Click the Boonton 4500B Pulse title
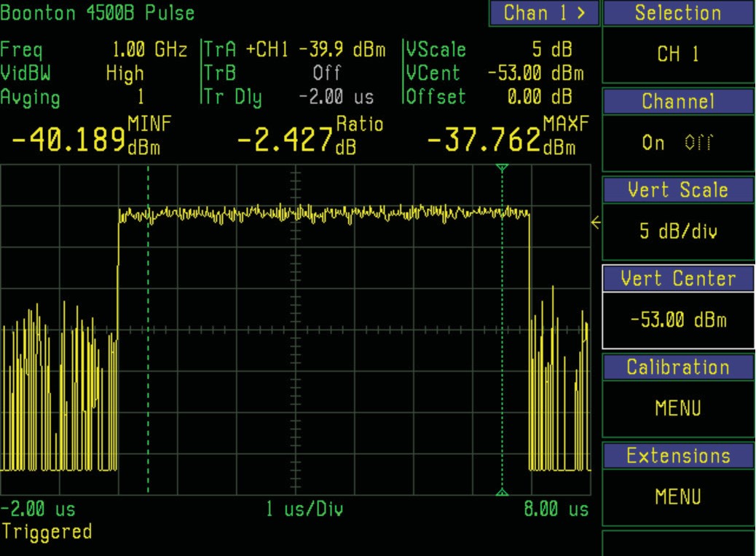This screenshot has height=556, width=756. coord(98,13)
